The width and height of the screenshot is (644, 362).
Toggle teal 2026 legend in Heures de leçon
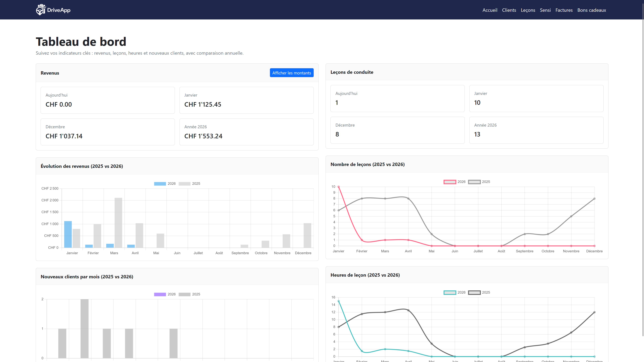[x=450, y=293]
